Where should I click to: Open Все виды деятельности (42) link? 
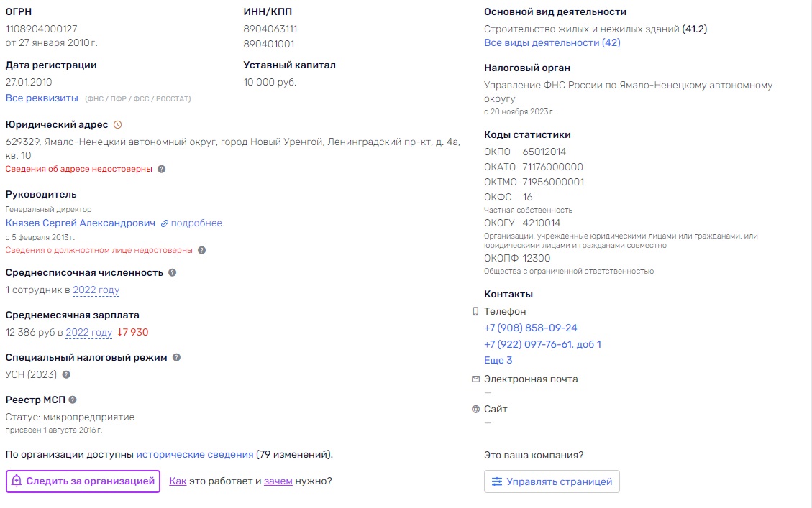point(552,43)
